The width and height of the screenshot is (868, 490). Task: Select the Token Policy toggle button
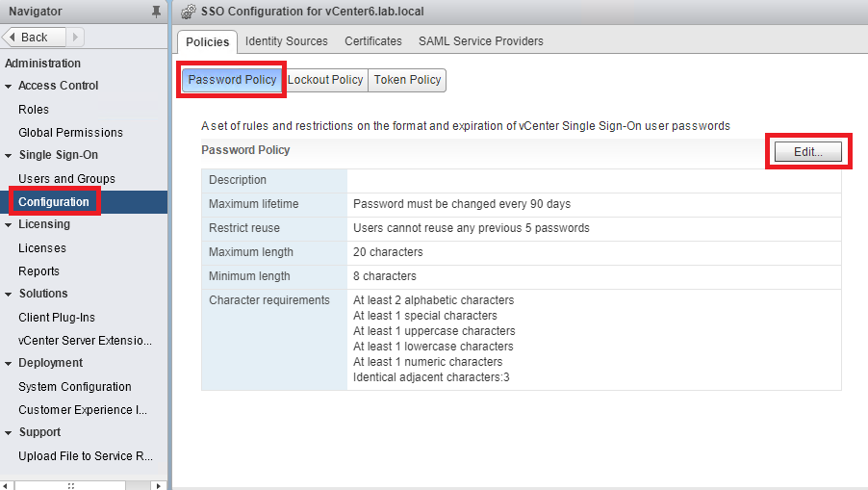(x=407, y=80)
